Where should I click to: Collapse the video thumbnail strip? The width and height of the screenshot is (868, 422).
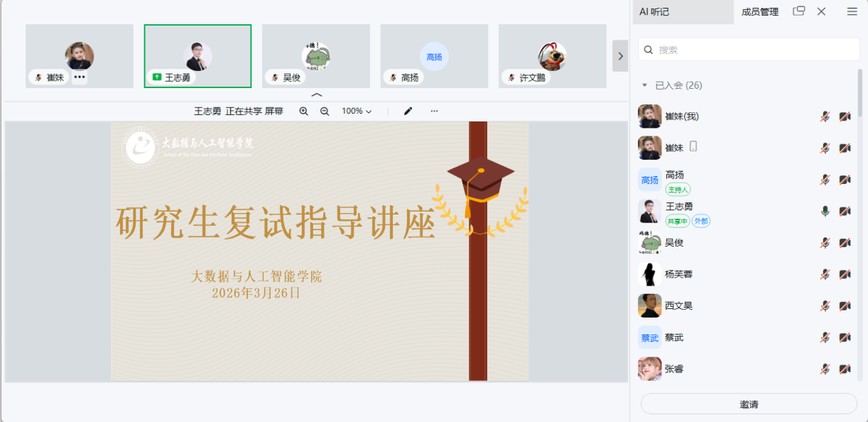317,95
